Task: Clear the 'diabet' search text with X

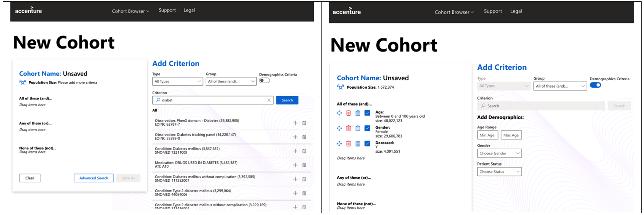Action: click(269, 100)
